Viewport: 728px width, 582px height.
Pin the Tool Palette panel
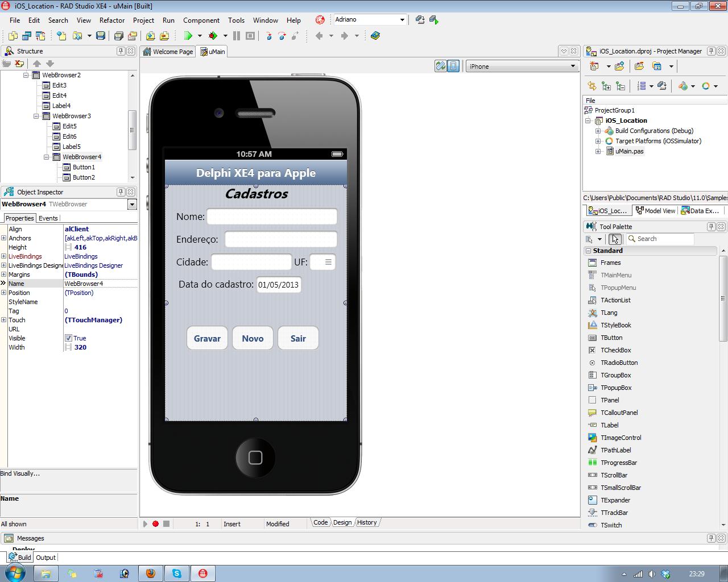711,227
